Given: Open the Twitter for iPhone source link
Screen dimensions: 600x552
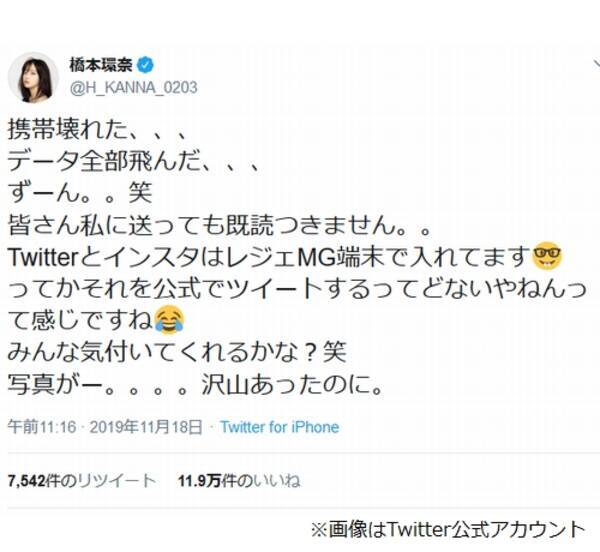Looking at the screenshot, I should [x=280, y=427].
